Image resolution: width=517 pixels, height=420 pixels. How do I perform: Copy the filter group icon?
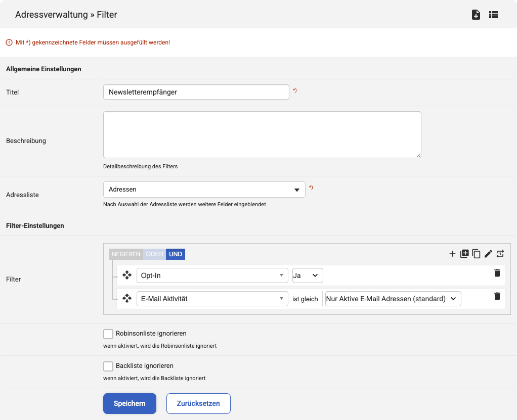pos(476,254)
